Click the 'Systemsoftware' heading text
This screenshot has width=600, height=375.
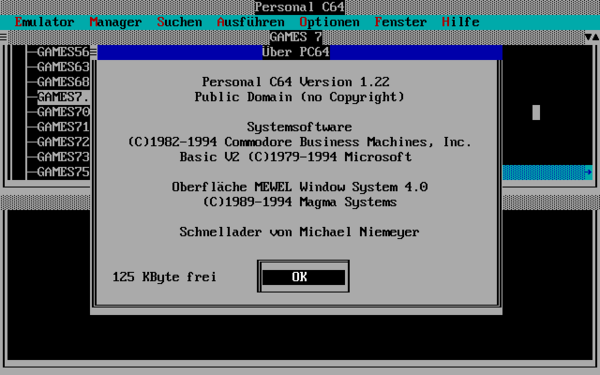click(300, 127)
